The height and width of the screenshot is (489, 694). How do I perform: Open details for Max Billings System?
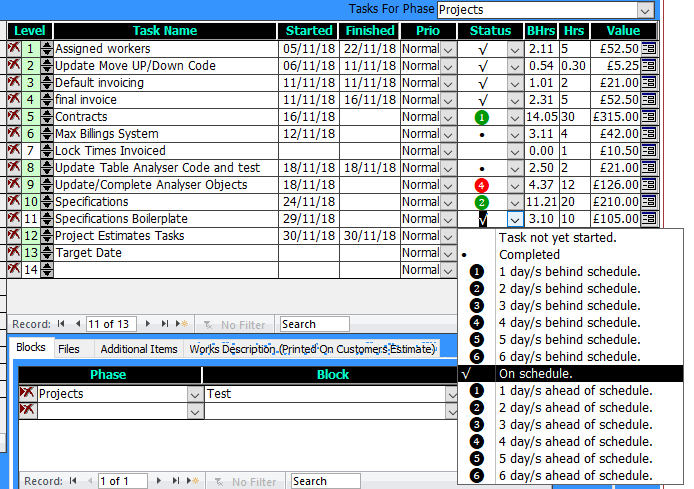(x=649, y=134)
